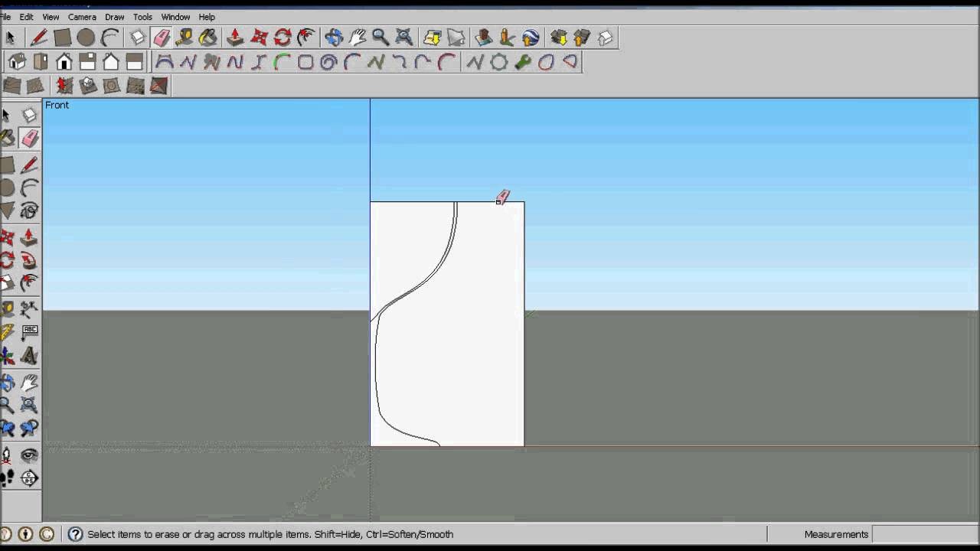The width and height of the screenshot is (980, 551).
Task: Click the Google Earth globe icon
Action: coord(531,37)
